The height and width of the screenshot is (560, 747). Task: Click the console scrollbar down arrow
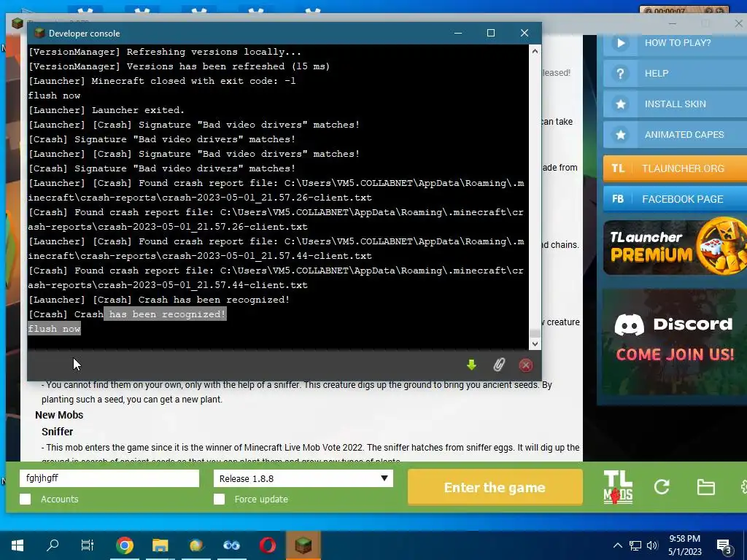535,344
